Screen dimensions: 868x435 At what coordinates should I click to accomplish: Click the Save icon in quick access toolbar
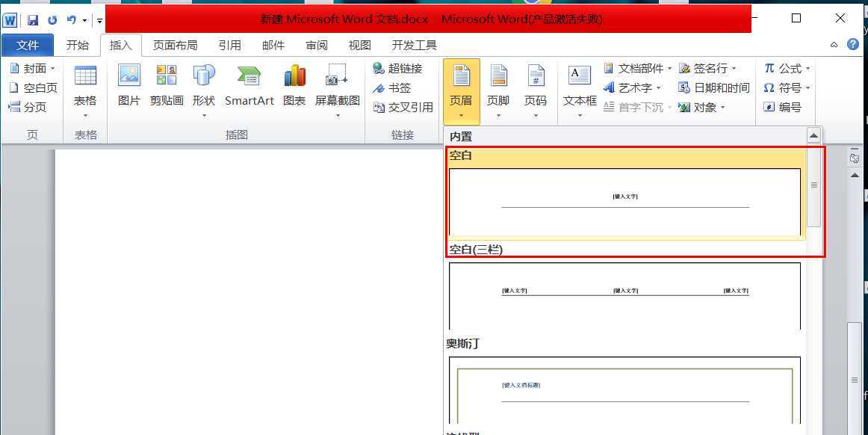tap(33, 20)
